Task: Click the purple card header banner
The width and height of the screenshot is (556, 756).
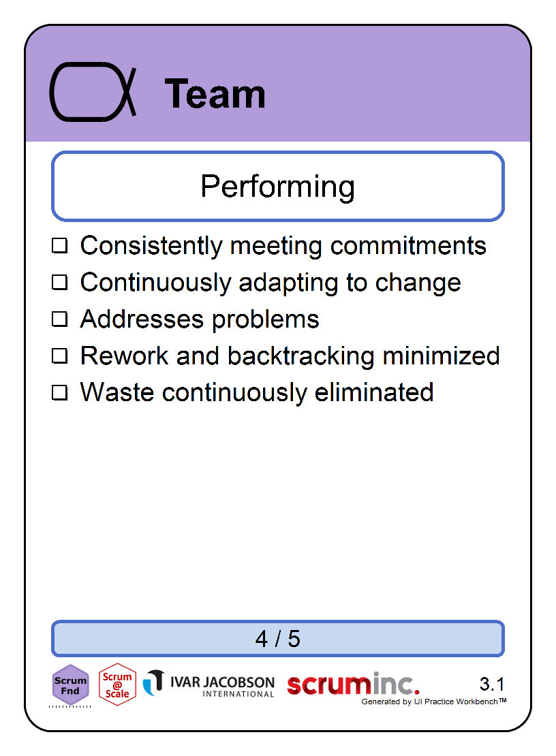Action: 278,83
